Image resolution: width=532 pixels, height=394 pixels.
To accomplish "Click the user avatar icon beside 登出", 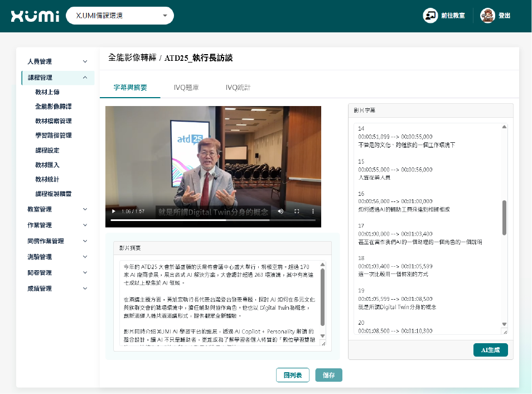I will pyautogui.click(x=487, y=16).
